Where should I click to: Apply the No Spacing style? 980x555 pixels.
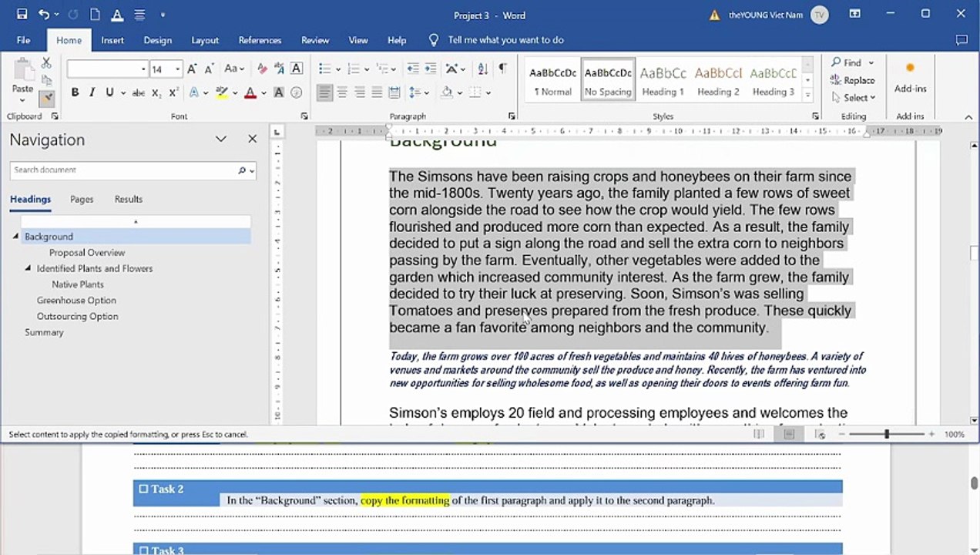pyautogui.click(x=608, y=80)
